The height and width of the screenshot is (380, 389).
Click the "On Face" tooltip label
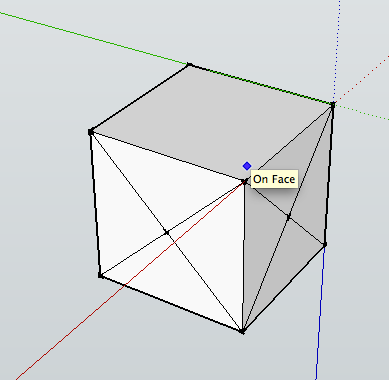click(274, 179)
